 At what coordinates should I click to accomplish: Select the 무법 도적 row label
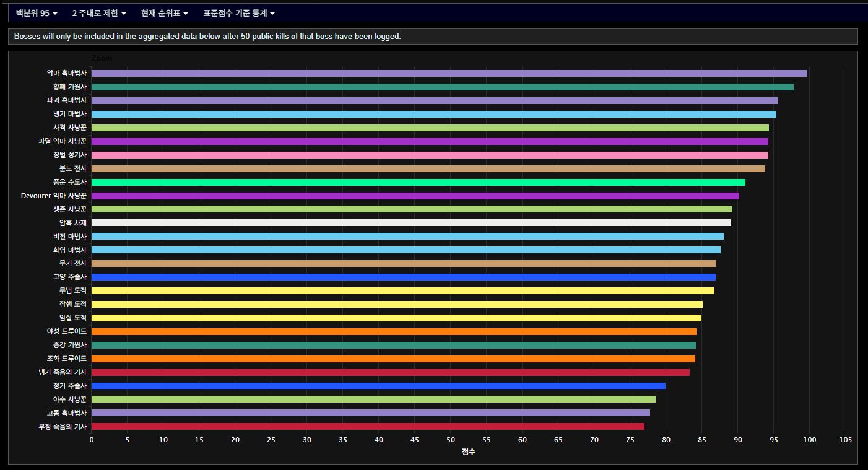pyautogui.click(x=72, y=290)
